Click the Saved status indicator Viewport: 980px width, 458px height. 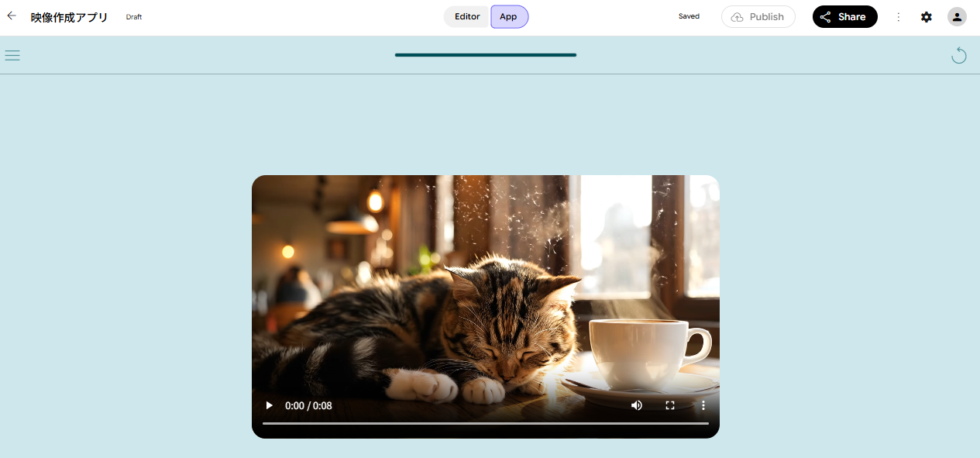(689, 16)
